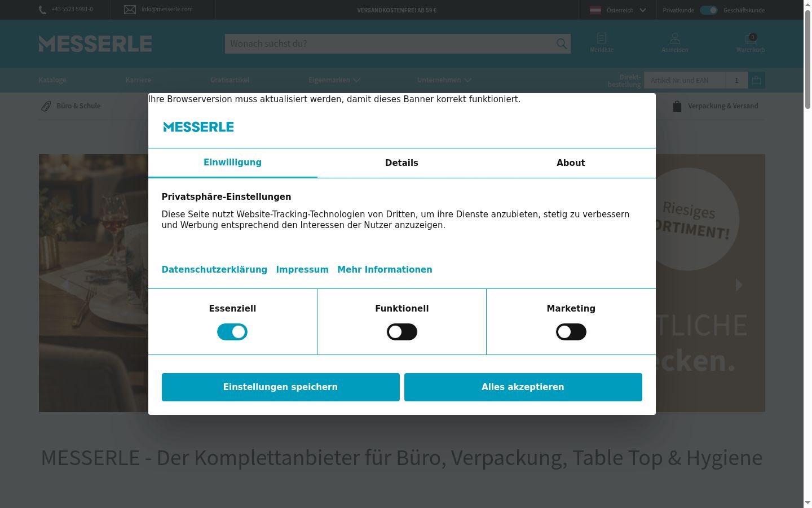Image resolution: width=812 pixels, height=508 pixels.
Task: Switch to the Details tab
Action: pos(402,163)
